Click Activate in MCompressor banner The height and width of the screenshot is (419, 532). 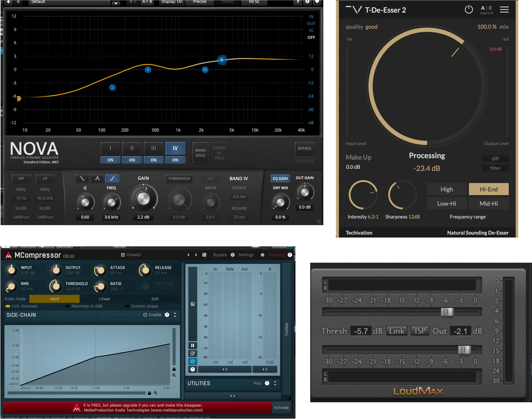coord(281,407)
